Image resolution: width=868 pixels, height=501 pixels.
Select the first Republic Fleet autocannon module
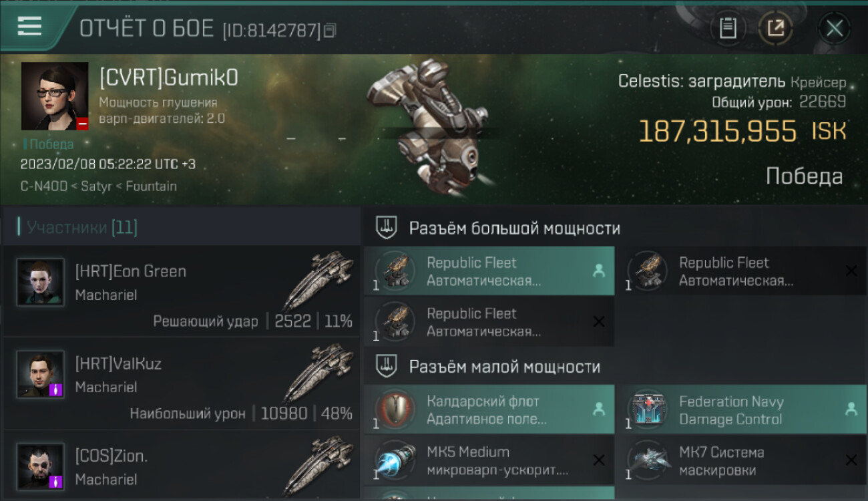489,271
